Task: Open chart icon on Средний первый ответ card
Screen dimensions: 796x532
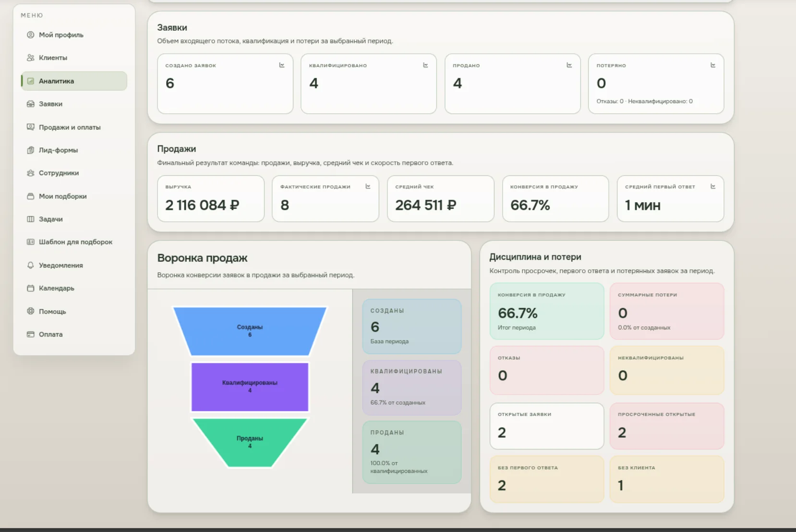Action: point(713,186)
